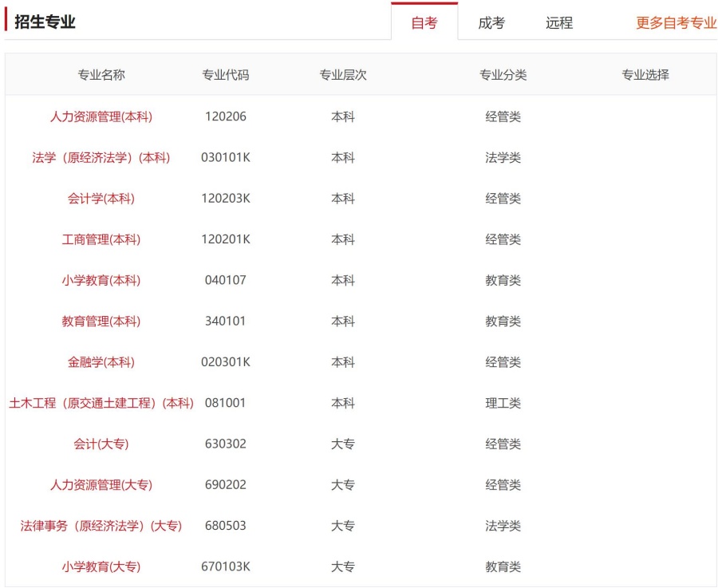Viewport: 718px width, 588px height.
Task: Select major code 670103K
Action: (226, 566)
